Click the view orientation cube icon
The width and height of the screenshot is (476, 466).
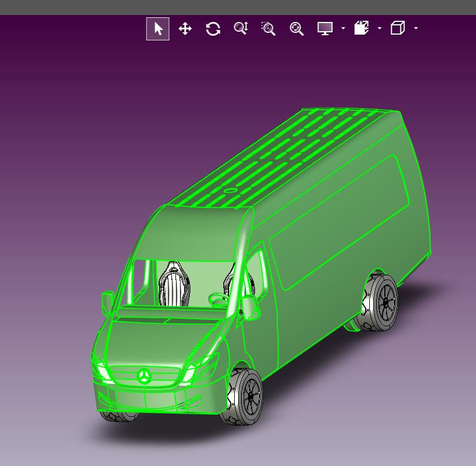(398, 28)
